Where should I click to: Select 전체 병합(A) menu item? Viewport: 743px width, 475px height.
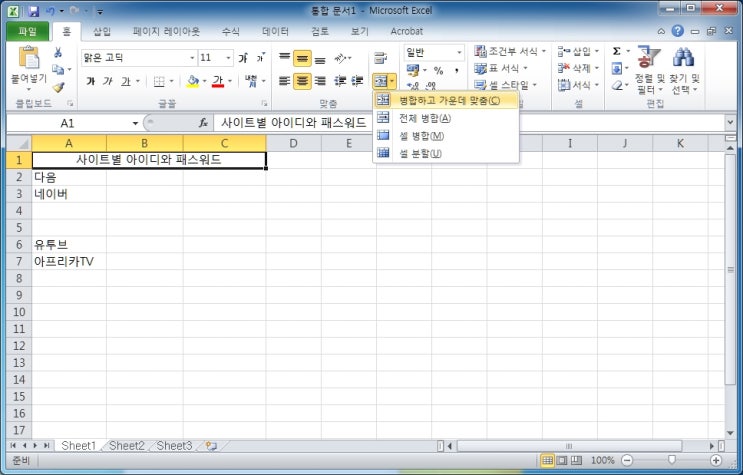446,118
